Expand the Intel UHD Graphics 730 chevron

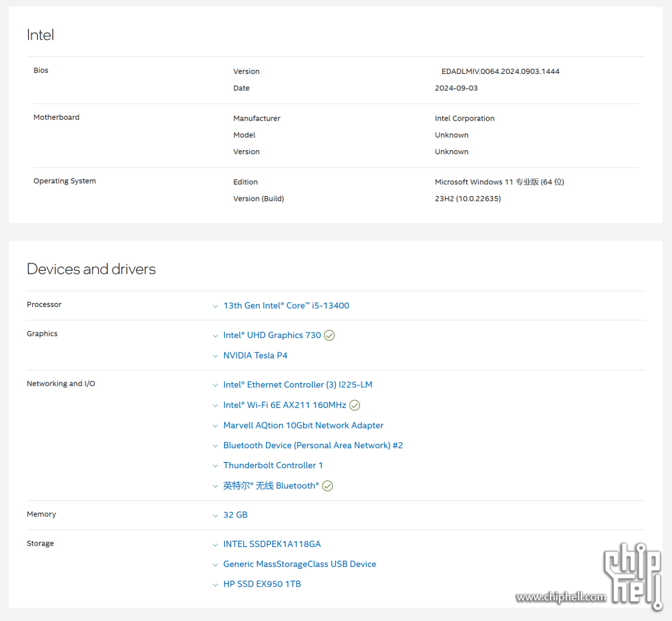[x=215, y=336]
